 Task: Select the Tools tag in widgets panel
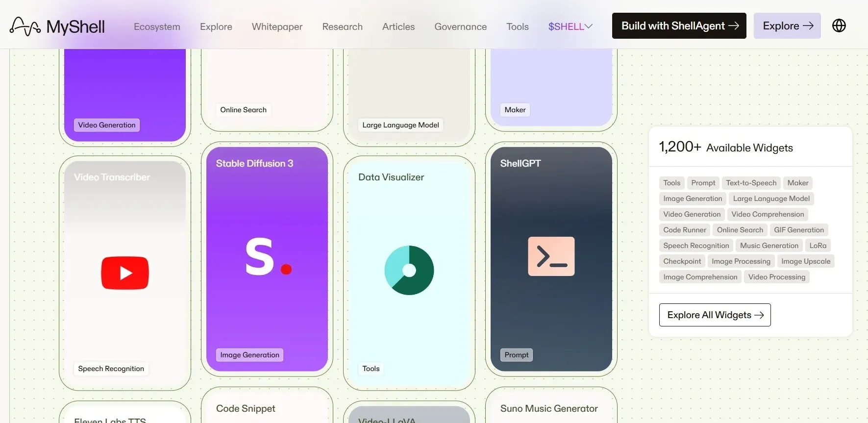(x=672, y=183)
